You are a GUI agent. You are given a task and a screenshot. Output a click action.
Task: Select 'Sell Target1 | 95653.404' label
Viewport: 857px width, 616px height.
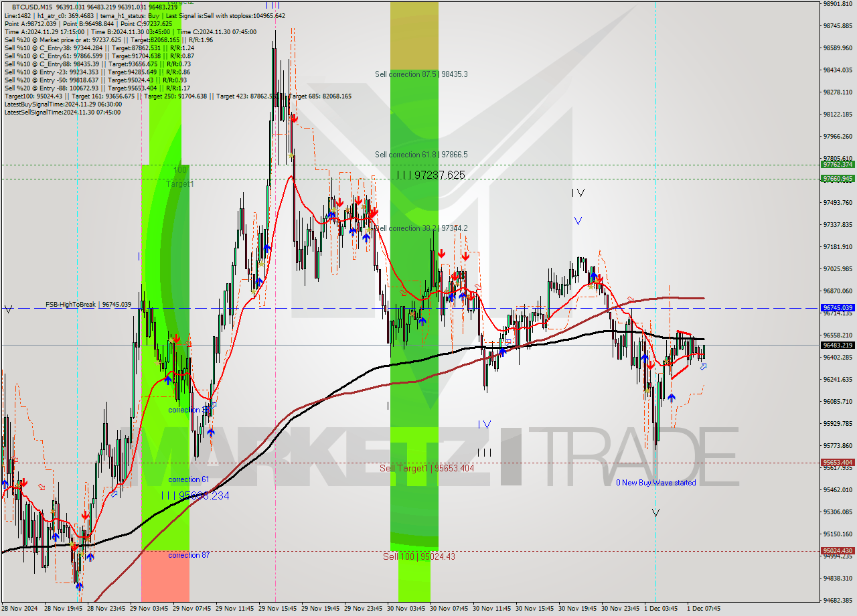[427, 468]
